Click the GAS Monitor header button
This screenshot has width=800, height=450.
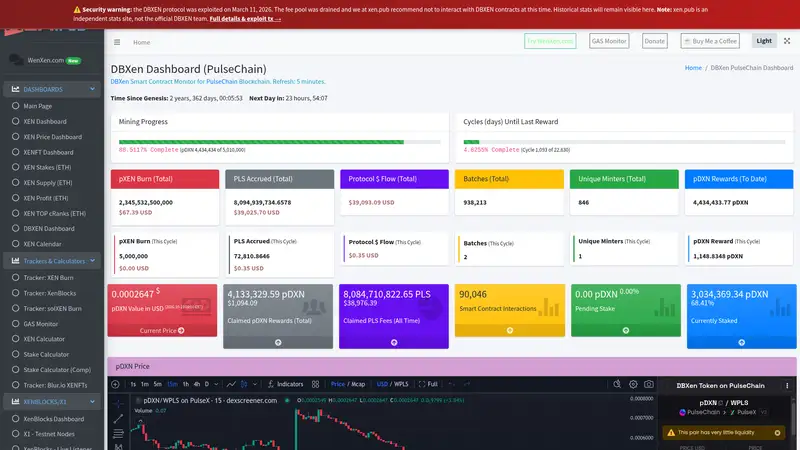coord(609,41)
